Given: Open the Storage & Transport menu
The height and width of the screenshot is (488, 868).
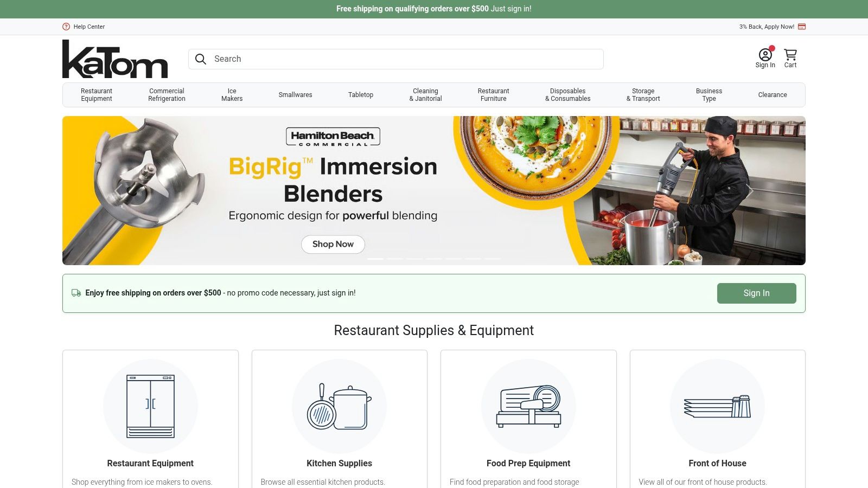Looking at the screenshot, I should pyautogui.click(x=643, y=95).
